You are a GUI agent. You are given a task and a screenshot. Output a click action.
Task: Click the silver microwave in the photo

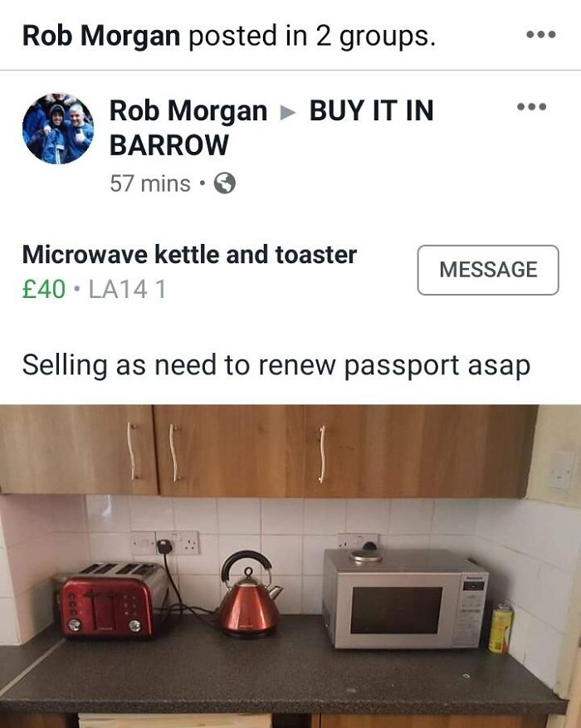click(x=405, y=600)
